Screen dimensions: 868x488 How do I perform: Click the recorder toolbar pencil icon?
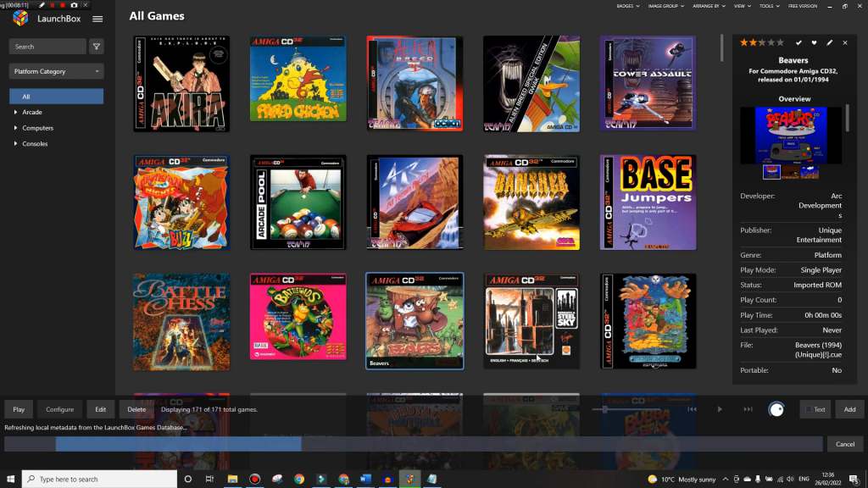[42, 5]
